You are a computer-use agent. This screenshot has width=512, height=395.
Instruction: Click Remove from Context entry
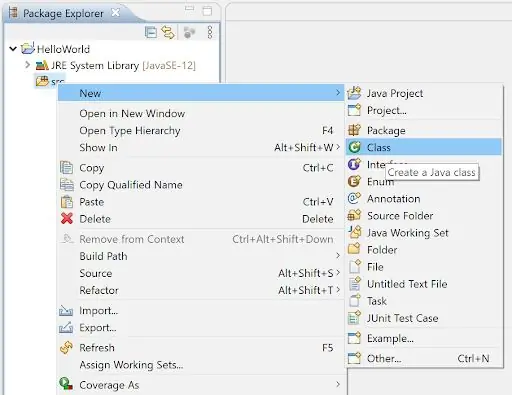(201, 239)
